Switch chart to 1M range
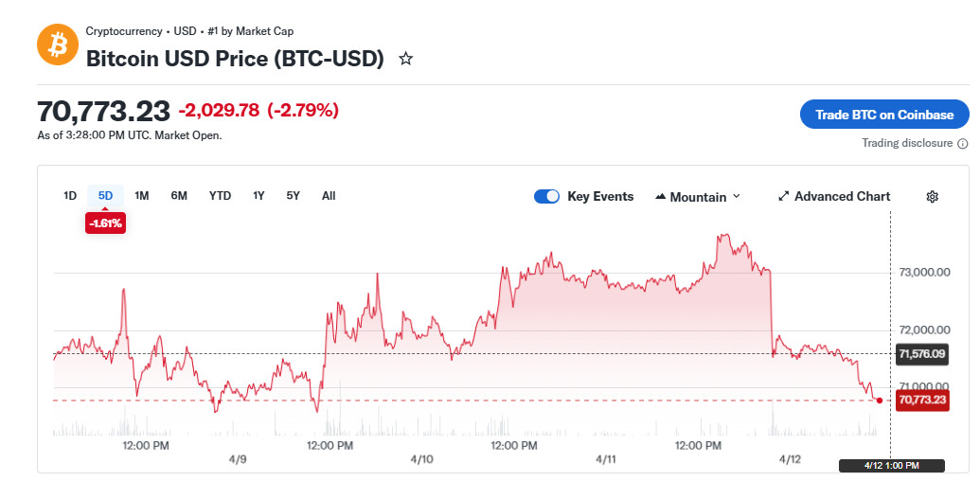 (142, 196)
